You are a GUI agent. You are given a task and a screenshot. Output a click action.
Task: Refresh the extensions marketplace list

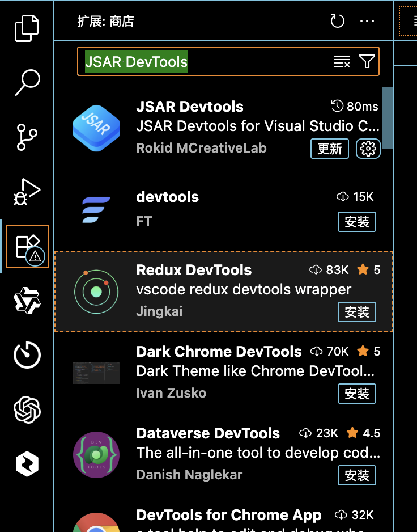point(337,22)
